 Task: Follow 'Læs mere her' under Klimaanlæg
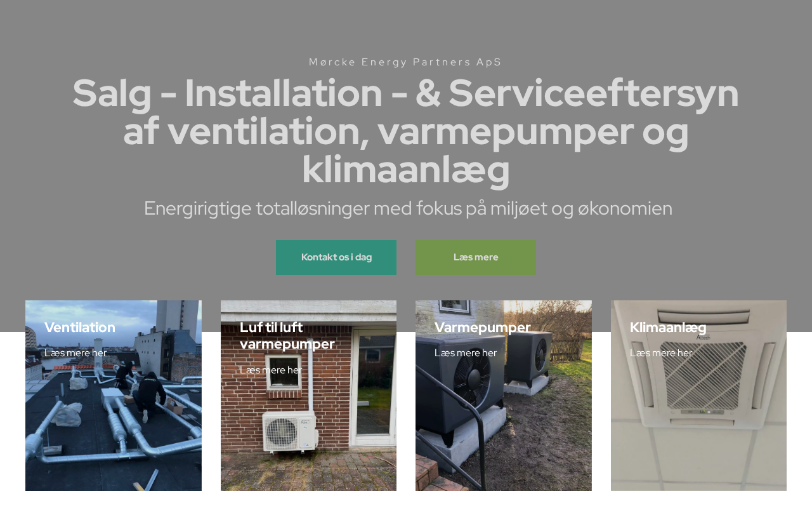[x=661, y=353]
